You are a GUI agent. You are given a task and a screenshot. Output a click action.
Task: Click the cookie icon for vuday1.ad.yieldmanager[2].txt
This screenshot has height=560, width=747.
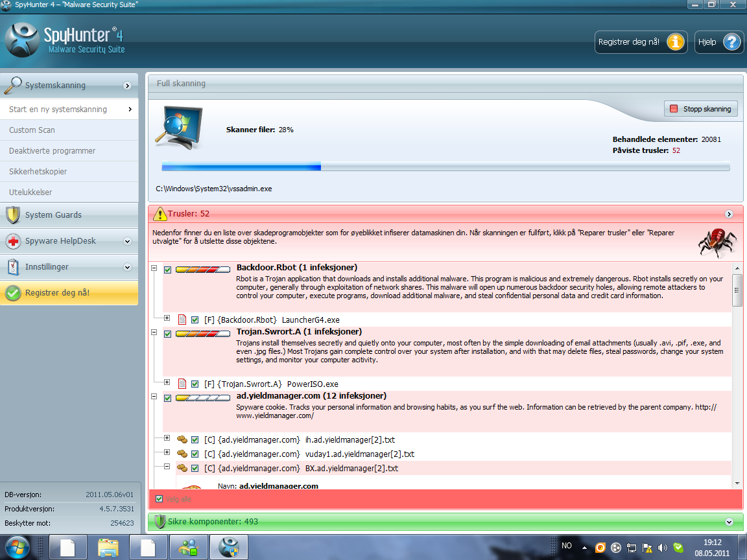(x=182, y=454)
